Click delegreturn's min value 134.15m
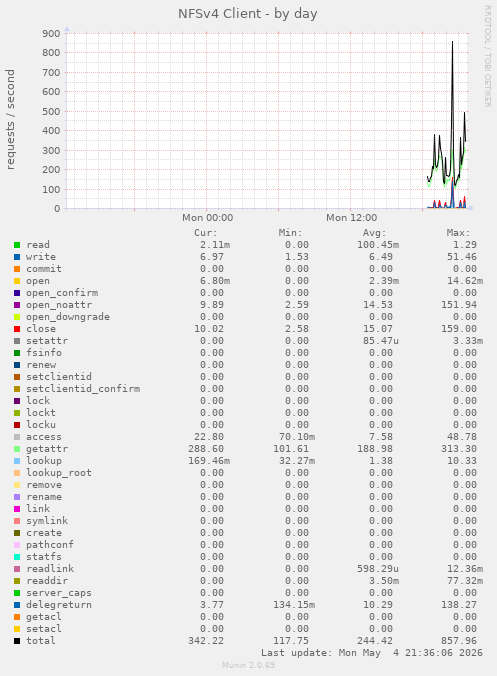The height and width of the screenshot is (676, 497). 294,605
